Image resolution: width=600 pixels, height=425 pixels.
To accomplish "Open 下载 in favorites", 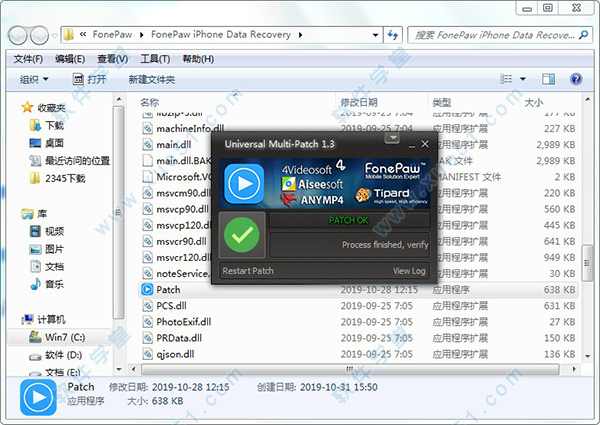I will [x=47, y=125].
